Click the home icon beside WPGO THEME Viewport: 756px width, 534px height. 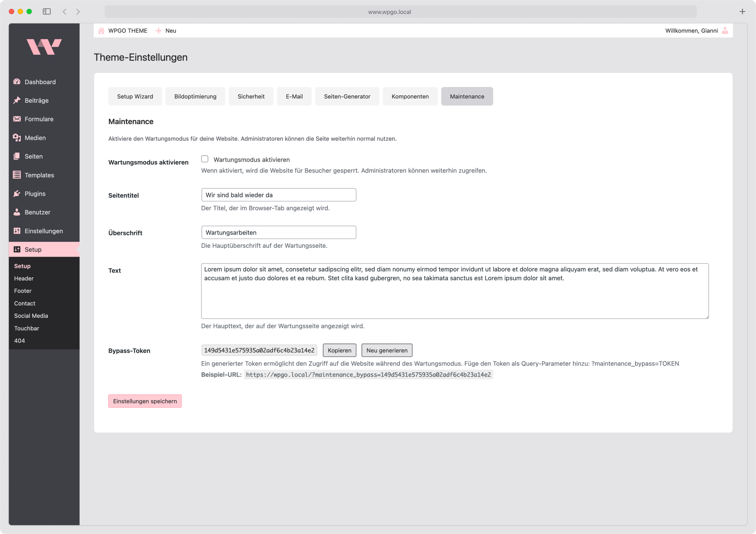click(101, 31)
